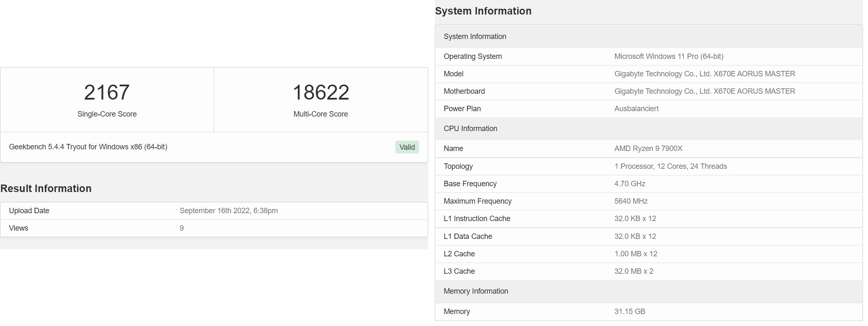Click the L1 Instruction Cache label
Screen dimensions: 868x326
point(477,219)
